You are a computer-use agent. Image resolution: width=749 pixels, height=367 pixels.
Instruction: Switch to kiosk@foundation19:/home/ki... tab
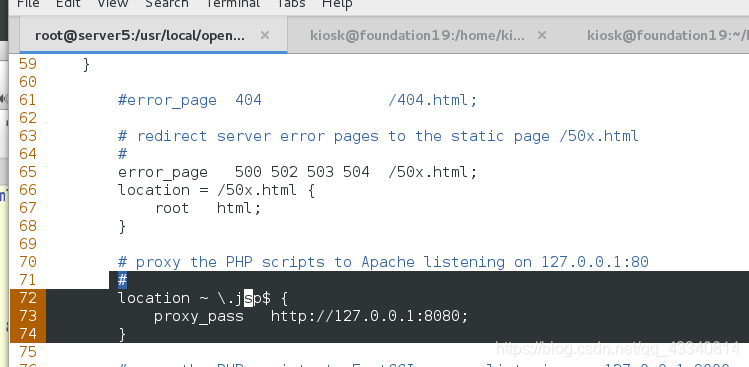tap(417, 35)
